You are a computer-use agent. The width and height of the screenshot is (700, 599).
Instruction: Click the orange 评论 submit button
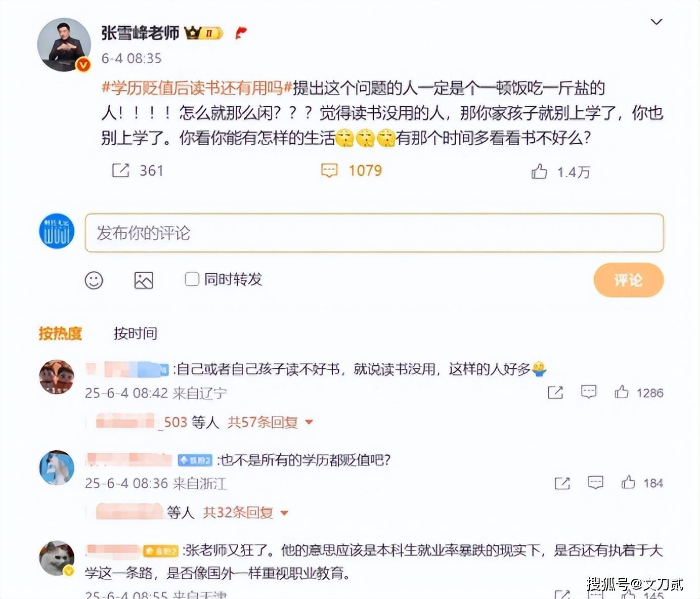[628, 280]
